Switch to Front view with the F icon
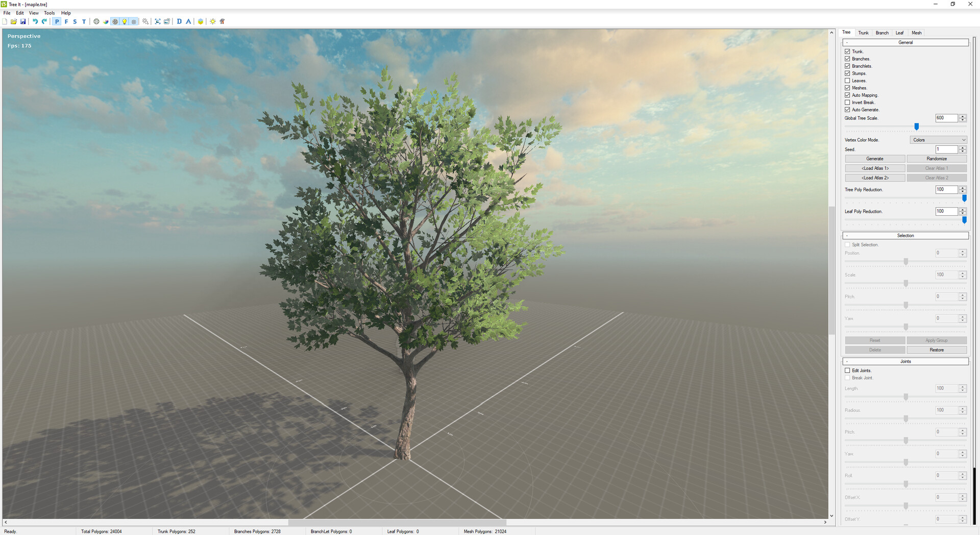 (66, 21)
